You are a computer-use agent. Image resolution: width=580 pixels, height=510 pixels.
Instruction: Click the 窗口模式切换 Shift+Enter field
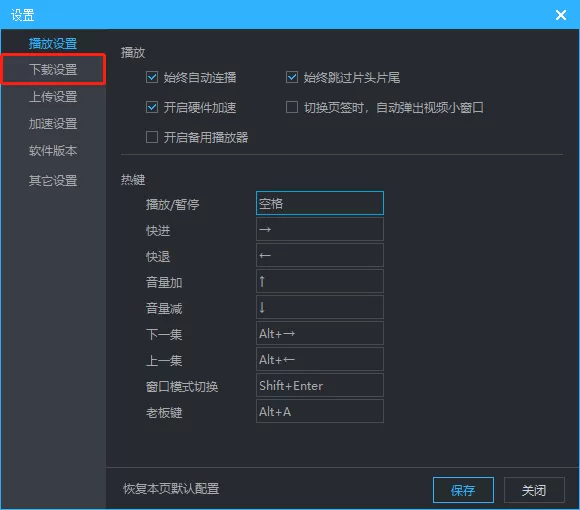click(320, 385)
